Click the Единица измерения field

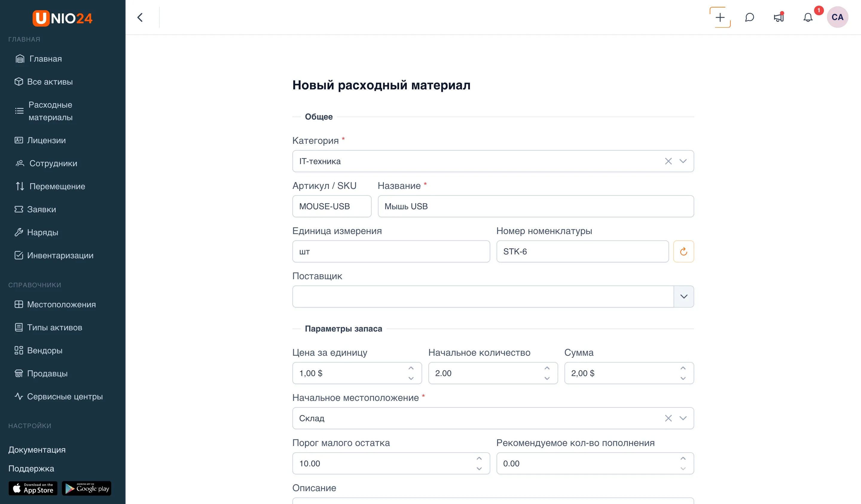click(391, 251)
